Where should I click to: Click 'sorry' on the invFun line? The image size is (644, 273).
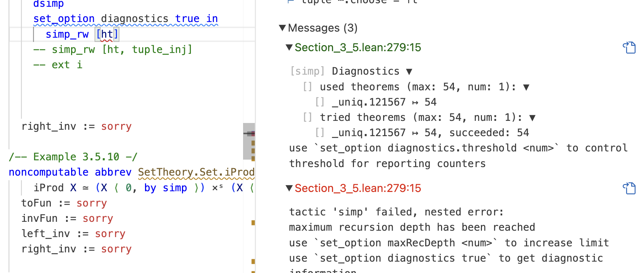pos(98,218)
